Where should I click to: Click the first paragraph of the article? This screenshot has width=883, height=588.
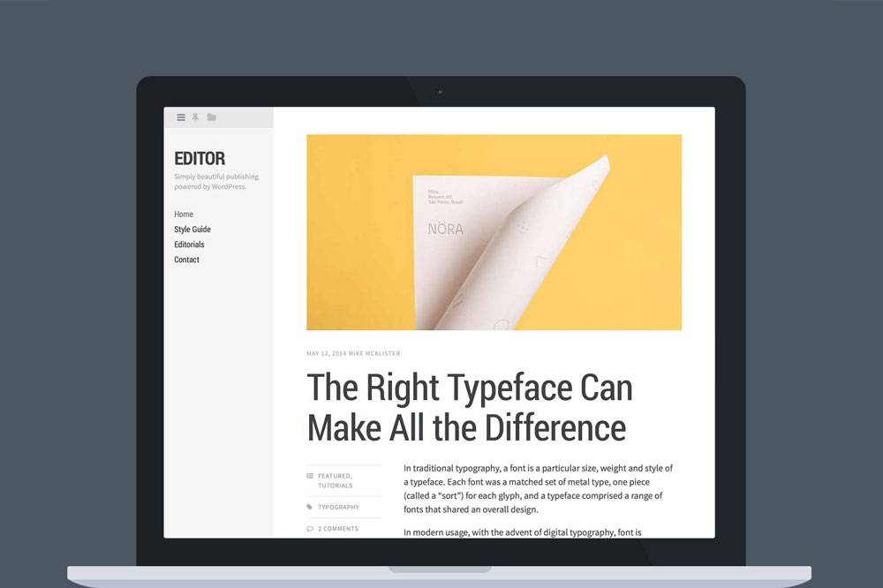point(538,488)
